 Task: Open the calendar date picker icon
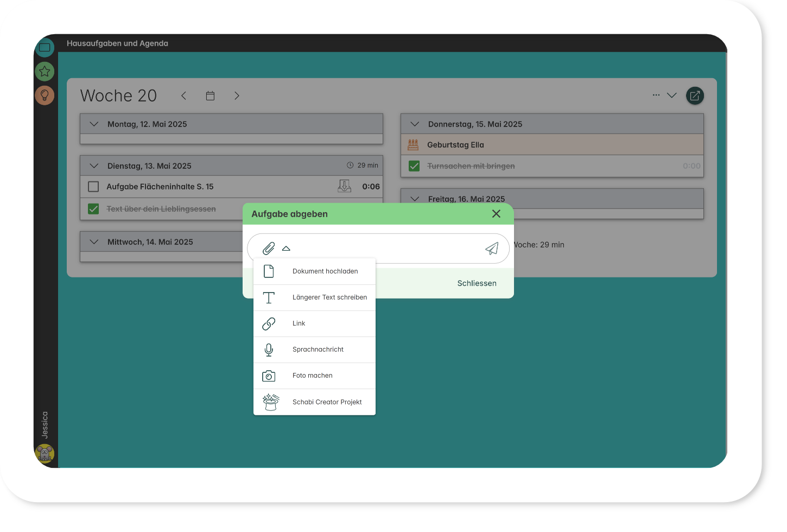210,96
